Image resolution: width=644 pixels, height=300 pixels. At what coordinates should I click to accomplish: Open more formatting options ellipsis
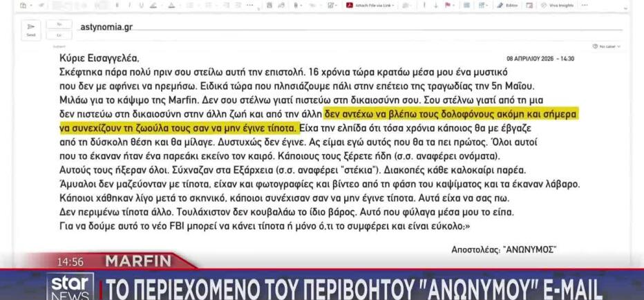[249, 6]
